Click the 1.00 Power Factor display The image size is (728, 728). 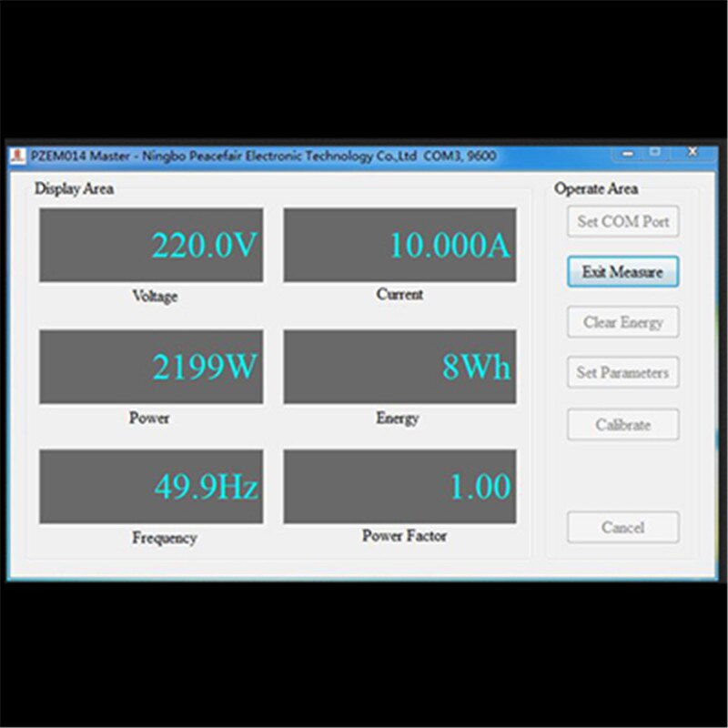[x=400, y=487]
